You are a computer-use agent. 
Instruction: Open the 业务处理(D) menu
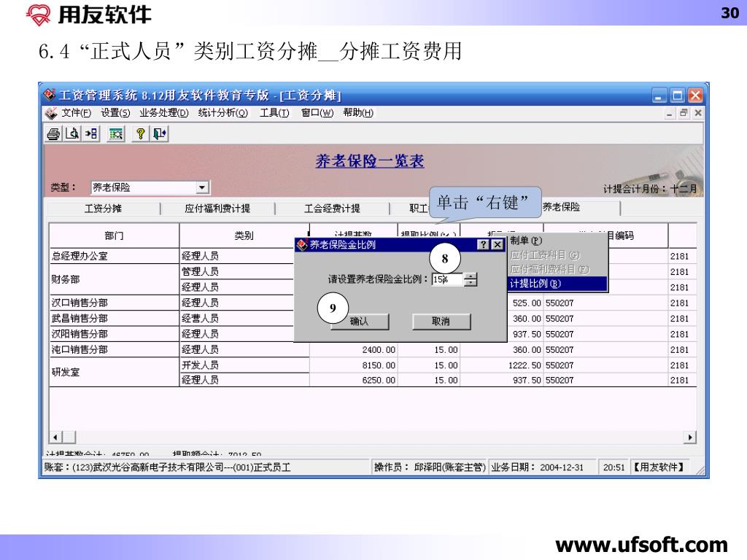click(164, 113)
